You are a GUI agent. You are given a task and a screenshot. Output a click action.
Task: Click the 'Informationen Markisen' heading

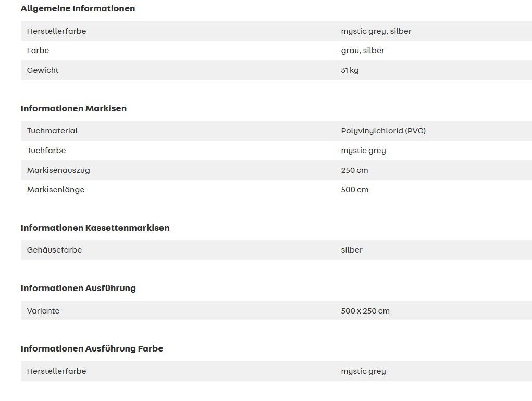click(73, 108)
